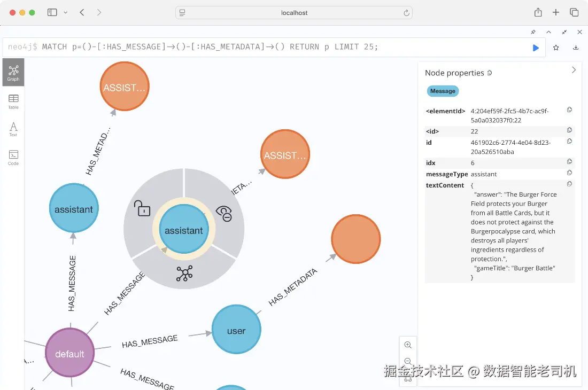
Task: Copy the elementId value
Action: [x=569, y=110]
